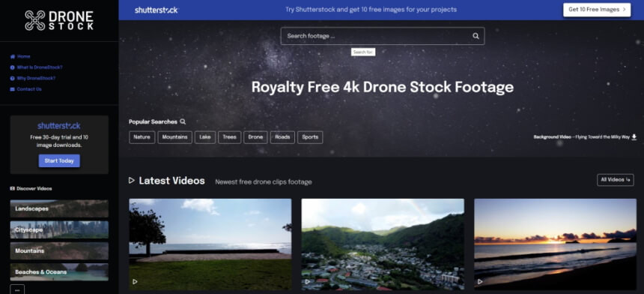Click the envelope icon beside Contact Us

click(13, 89)
